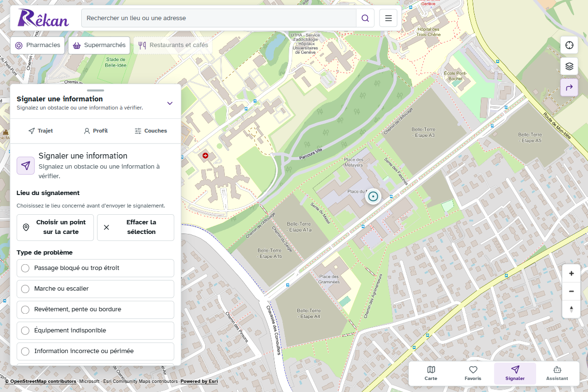Screen dimensions: 588x392
Task: Clear selection with Effacer la sélection
Action: (135, 227)
